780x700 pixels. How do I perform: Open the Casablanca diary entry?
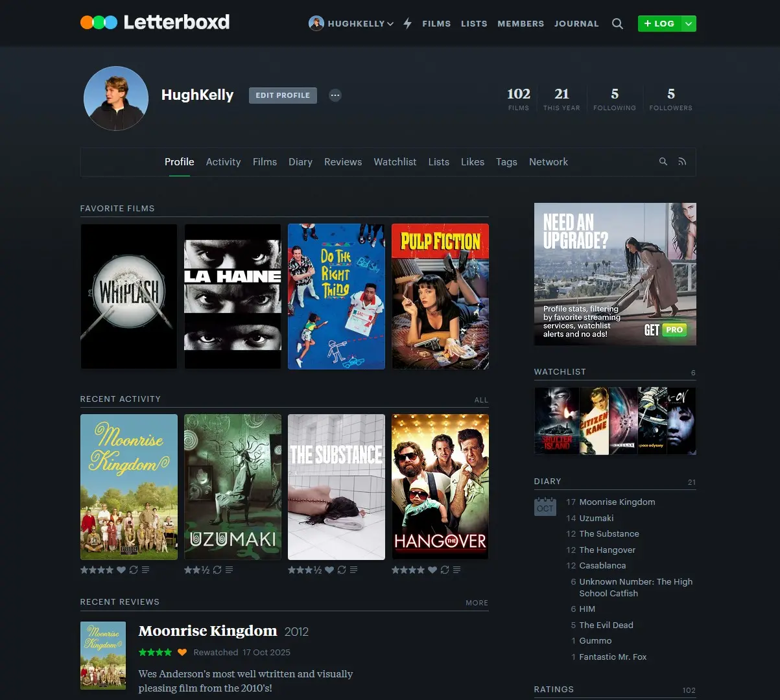tap(602, 565)
